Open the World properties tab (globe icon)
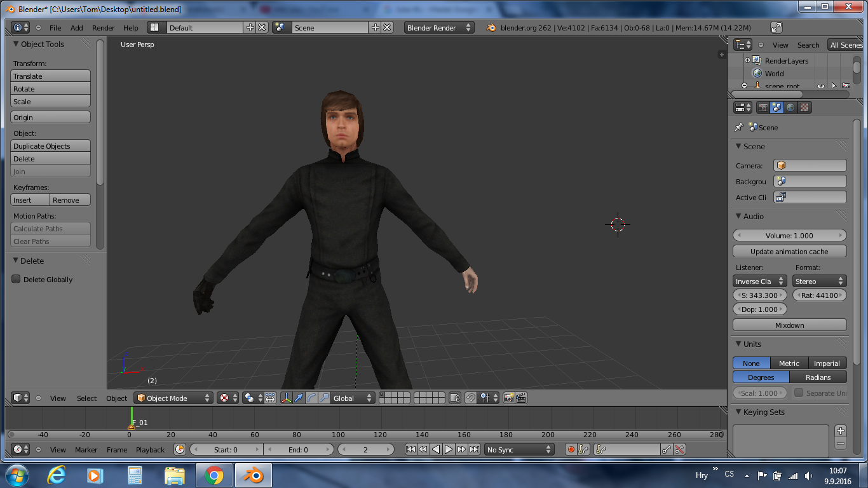 pos(790,107)
